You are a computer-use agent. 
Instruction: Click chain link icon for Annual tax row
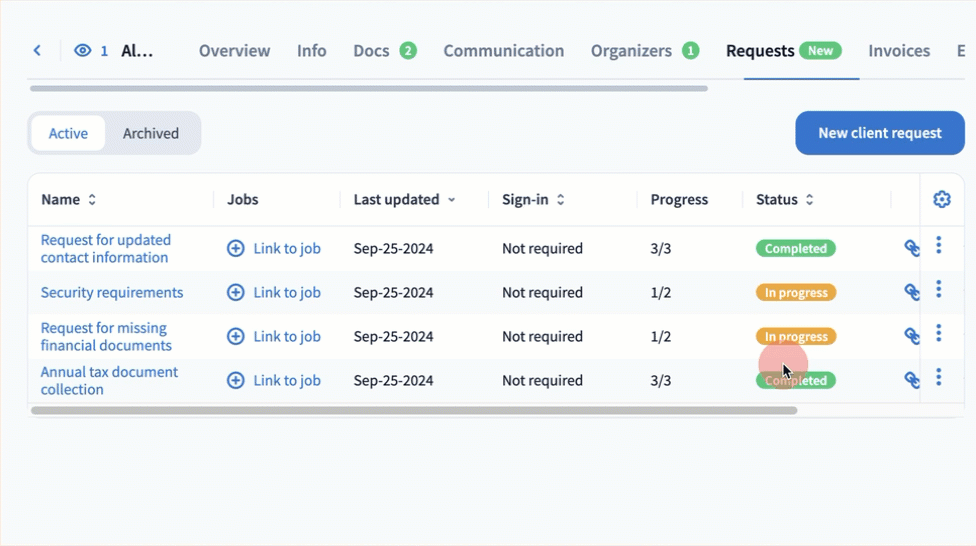911,380
